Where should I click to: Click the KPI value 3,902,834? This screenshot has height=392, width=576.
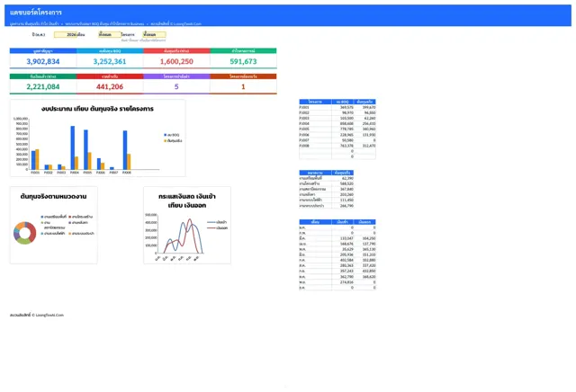(43, 61)
